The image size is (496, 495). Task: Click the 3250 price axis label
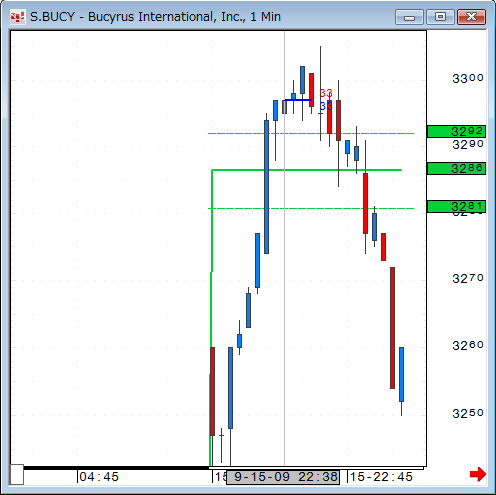click(x=468, y=413)
